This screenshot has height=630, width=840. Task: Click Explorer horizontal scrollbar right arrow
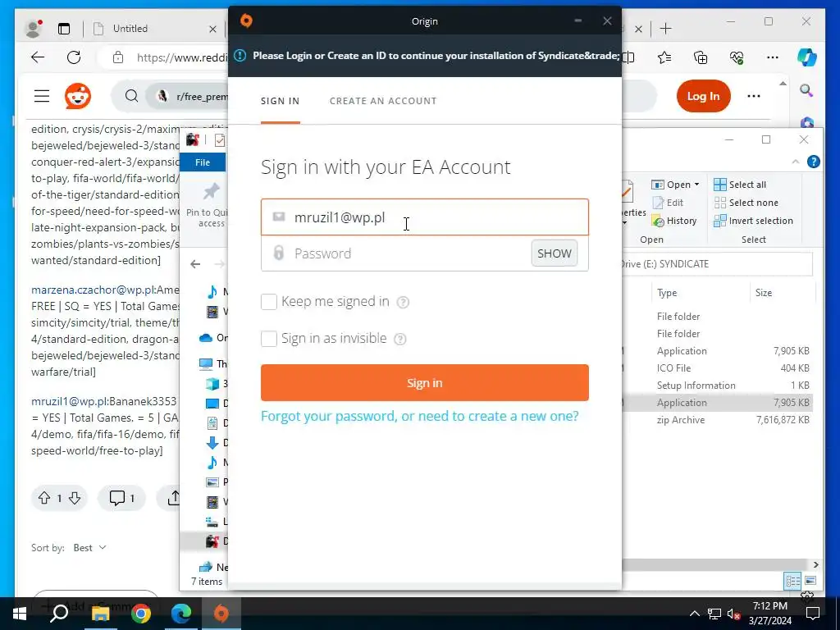pos(815,564)
